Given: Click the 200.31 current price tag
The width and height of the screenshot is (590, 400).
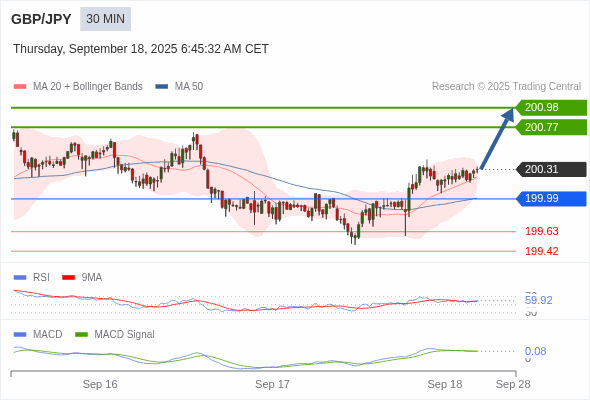Looking at the screenshot, I should 551,169.
